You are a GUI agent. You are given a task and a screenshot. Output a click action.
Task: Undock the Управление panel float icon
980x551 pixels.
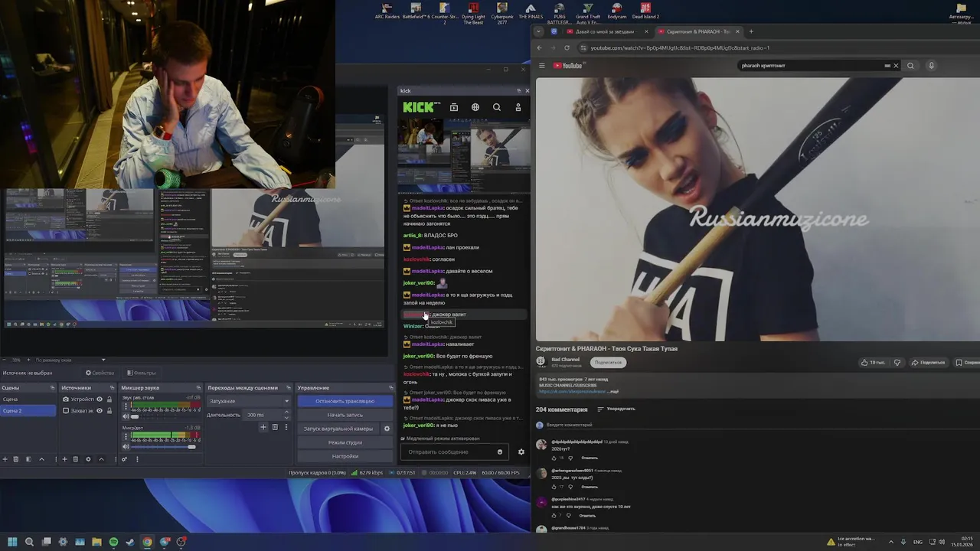(x=391, y=388)
